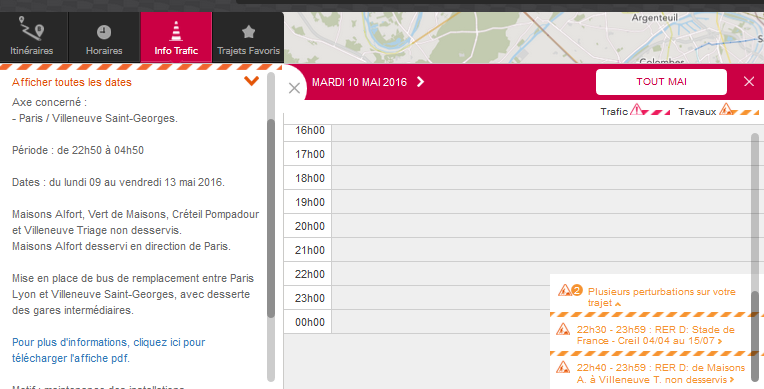The height and width of the screenshot is (389, 764).
Task: Click the left panel vertical scrollbar
Action: pyautogui.click(x=271, y=218)
